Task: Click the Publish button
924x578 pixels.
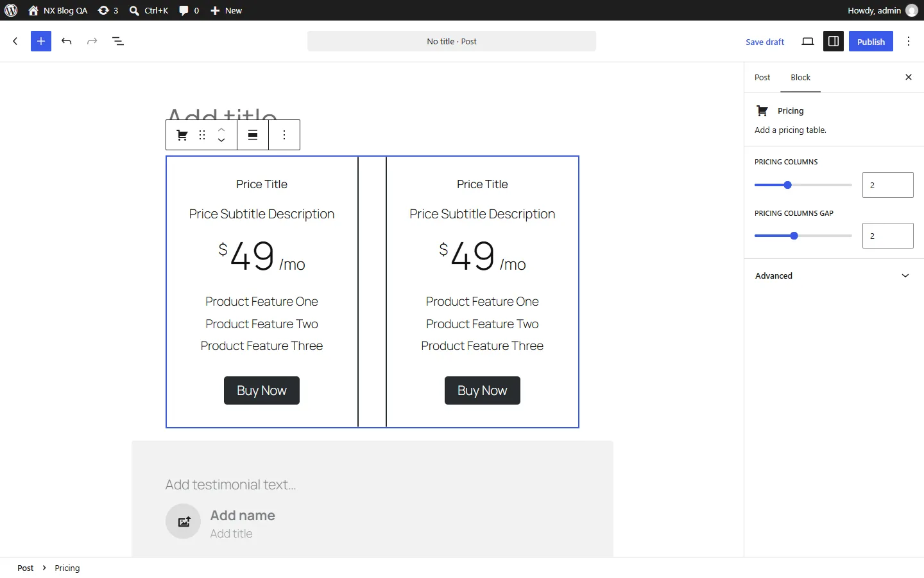Action: tap(871, 42)
